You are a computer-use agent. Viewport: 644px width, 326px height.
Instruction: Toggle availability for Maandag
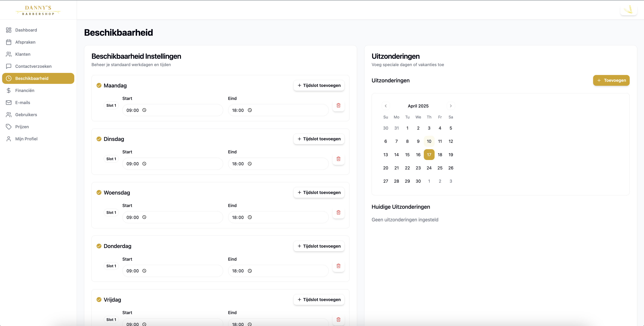point(99,85)
